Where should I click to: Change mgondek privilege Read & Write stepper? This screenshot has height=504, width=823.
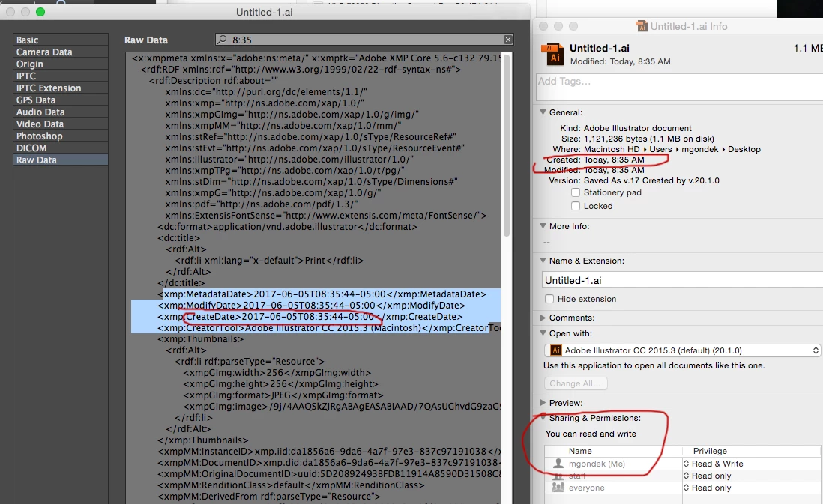[686, 464]
